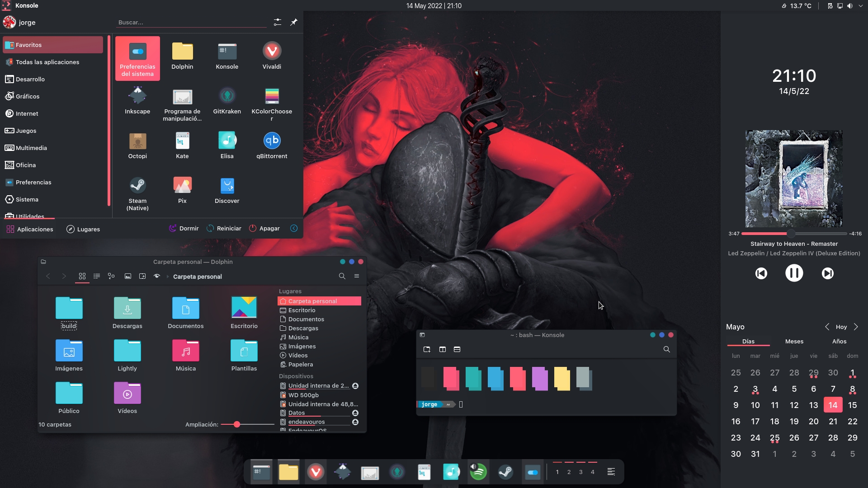
Task: Select the Favoritos category
Action: coord(53,45)
